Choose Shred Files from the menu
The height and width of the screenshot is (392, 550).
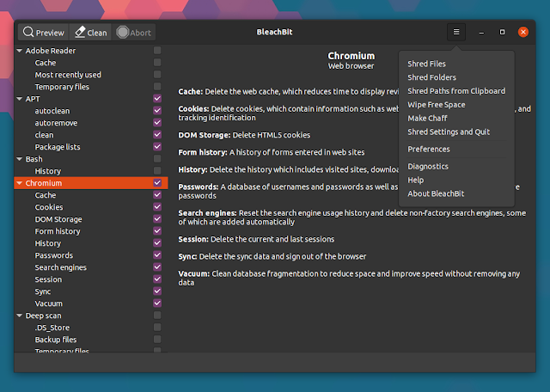pyautogui.click(x=426, y=64)
